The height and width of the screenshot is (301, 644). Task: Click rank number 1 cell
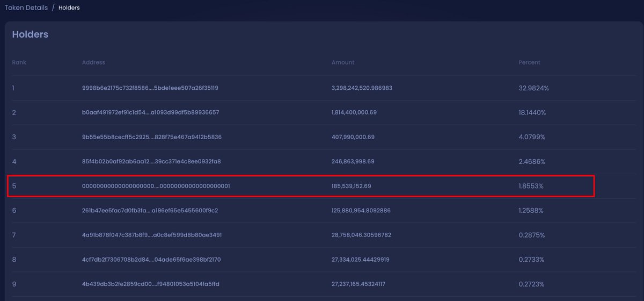click(13, 88)
